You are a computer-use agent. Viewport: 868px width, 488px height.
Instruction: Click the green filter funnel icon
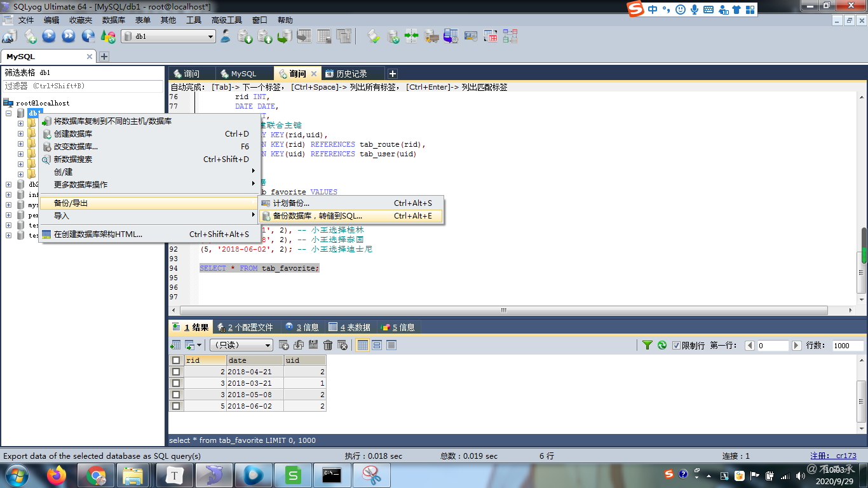tap(648, 345)
